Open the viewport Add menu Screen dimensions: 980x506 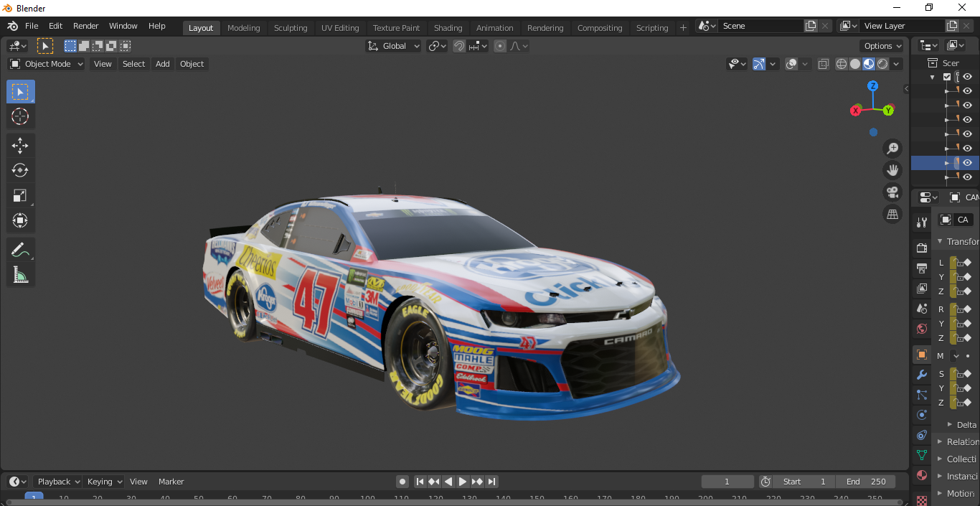point(163,64)
